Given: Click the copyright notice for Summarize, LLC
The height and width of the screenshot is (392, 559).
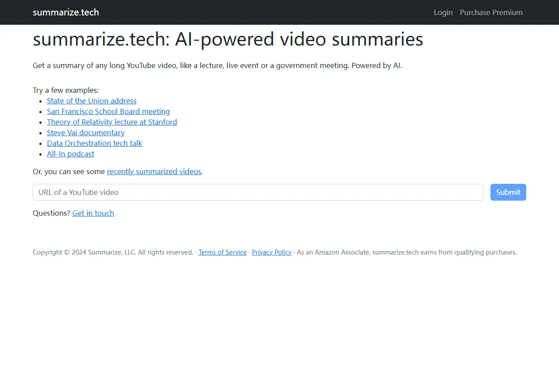Looking at the screenshot, I should [x=113, y=252].
